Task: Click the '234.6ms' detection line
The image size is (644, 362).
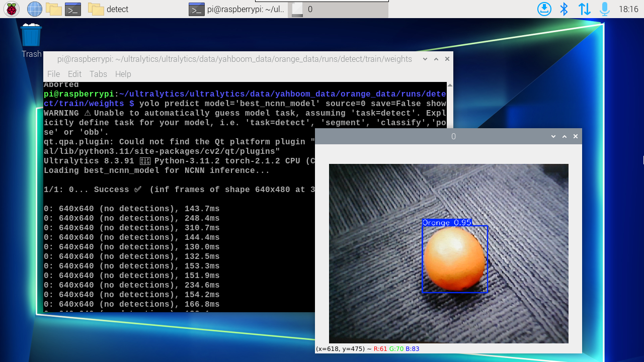Action: [x=132, y=285]
